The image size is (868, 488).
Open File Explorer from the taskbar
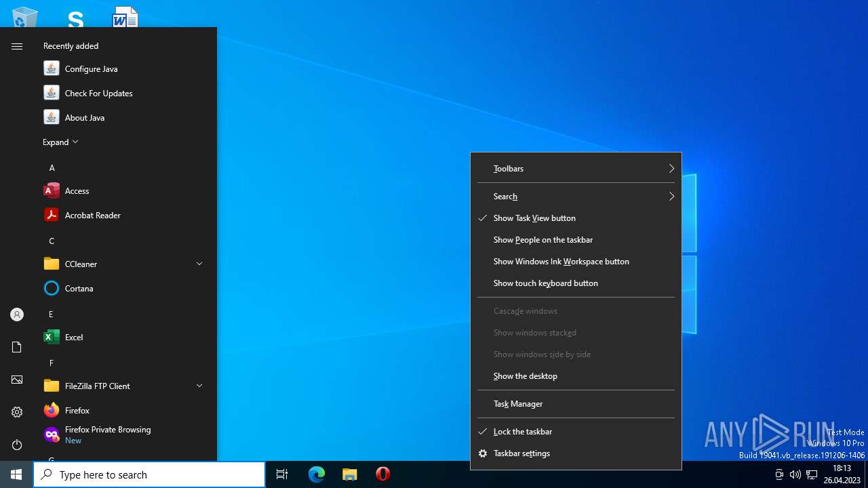(350, 474)
